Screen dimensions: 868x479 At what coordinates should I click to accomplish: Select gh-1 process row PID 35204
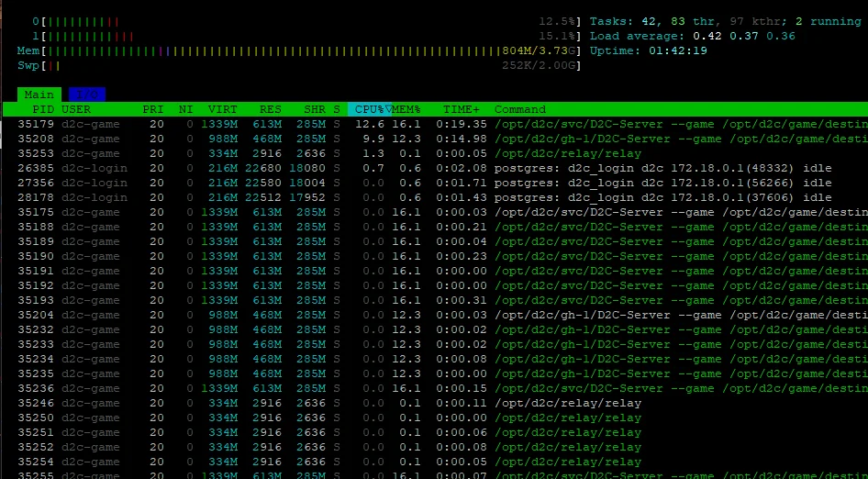click(434, 315)
